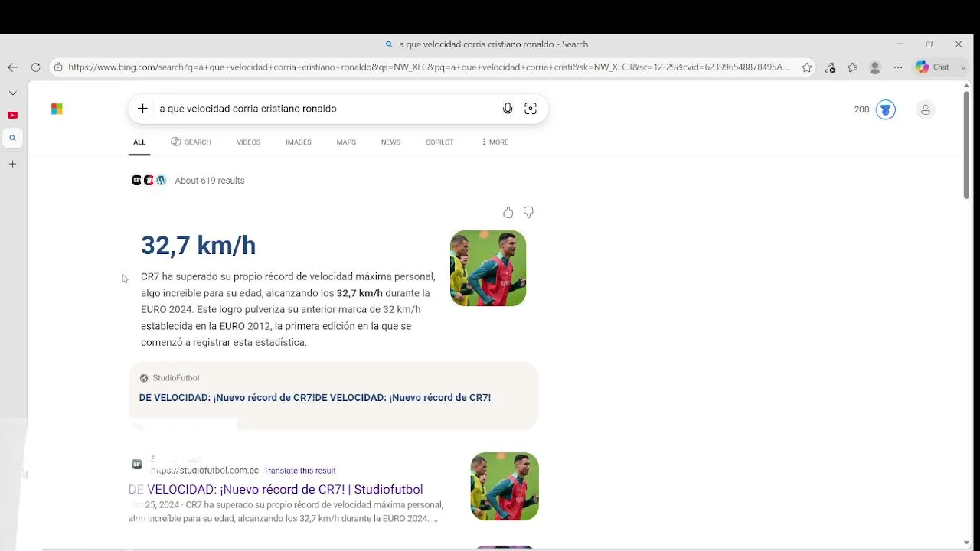
Task: Open a new tab with the sidebar plus
Action: point(12,164)
